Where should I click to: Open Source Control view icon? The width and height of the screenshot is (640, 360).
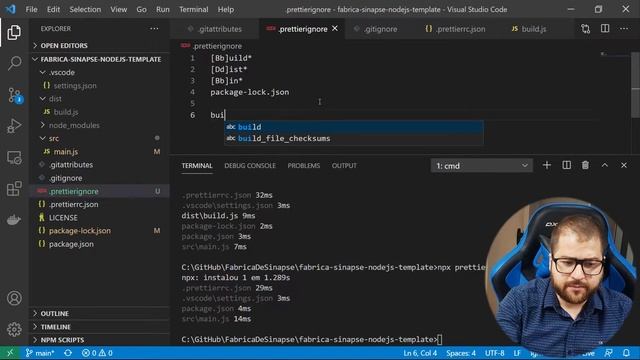click(15, 95)
